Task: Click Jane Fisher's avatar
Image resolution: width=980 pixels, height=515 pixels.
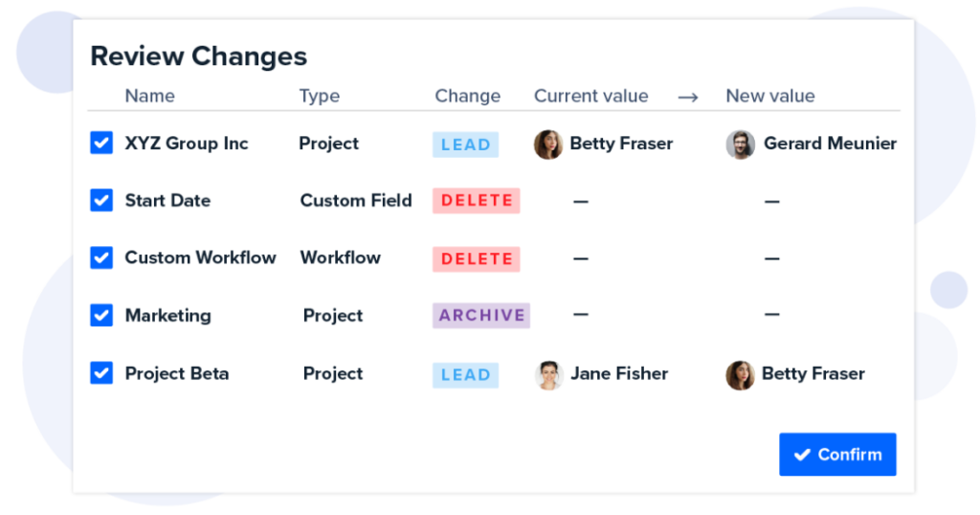Action: (x=548, y=375)
